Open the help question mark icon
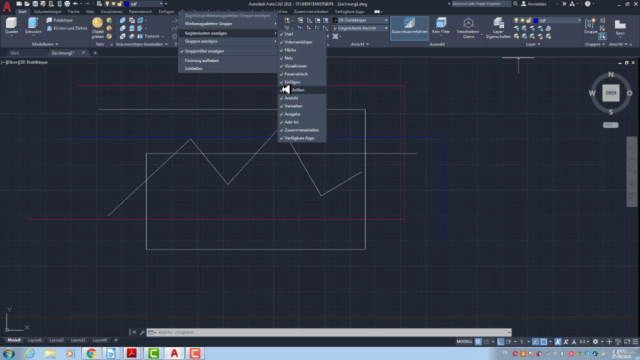Viewport: 640px width, 360px height. click(587, 4)
